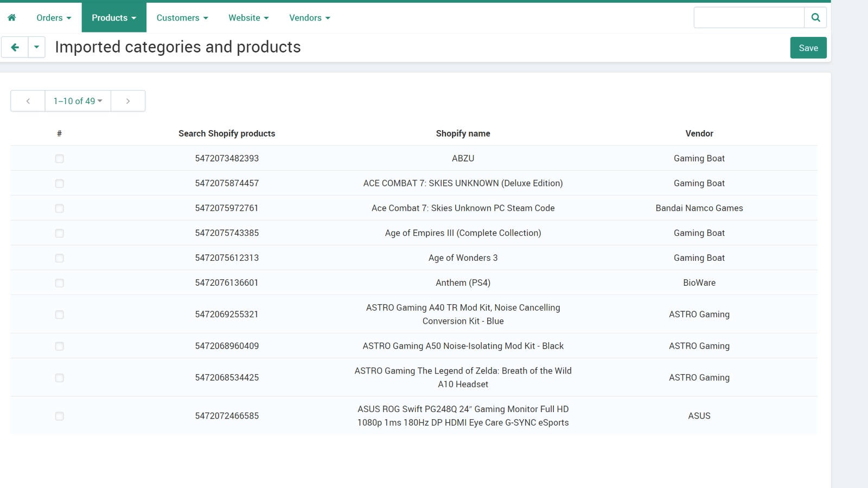Go back using the left arrow button
Image resolution: width=868 pixels, height=488 pixels.
(15, 47)
